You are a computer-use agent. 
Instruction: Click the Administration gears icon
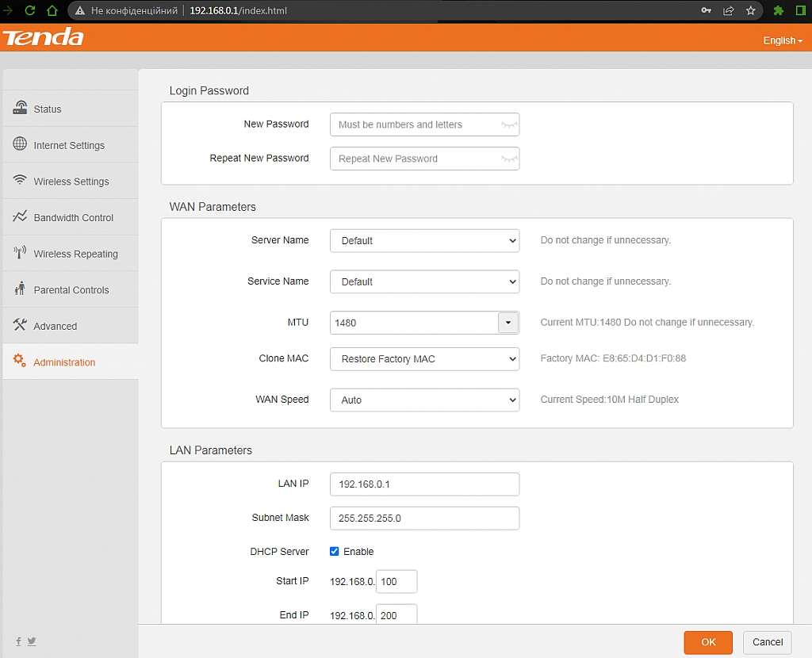tap(20, 361)
